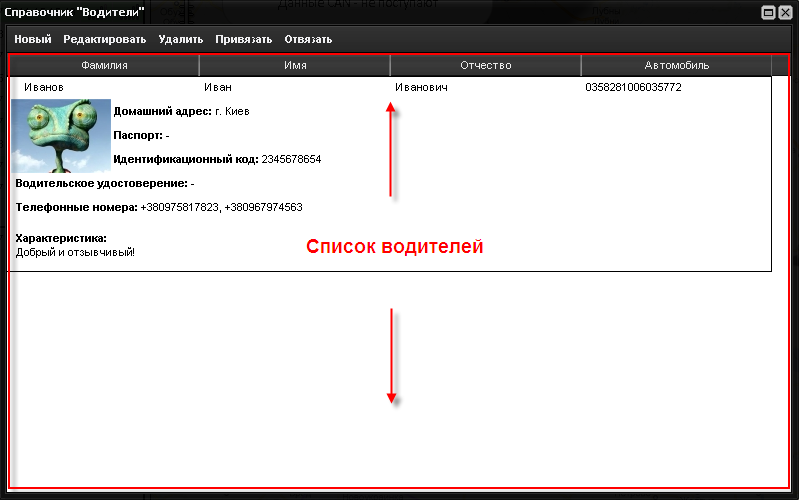799x500 pixels.
Task: Click the Телефонные номера line
Action: click(x=159, y=208)
